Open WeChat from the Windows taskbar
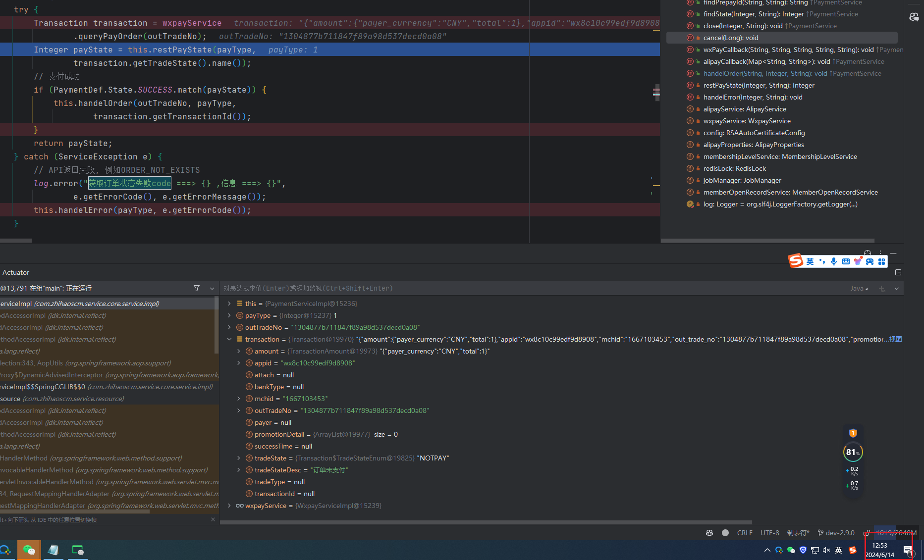The width and height of the screenshot is (924, 560). (x=29, y=550)
